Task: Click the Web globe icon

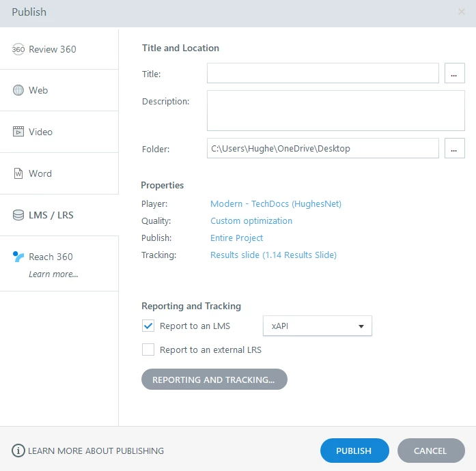Action: tap(18, 90)
